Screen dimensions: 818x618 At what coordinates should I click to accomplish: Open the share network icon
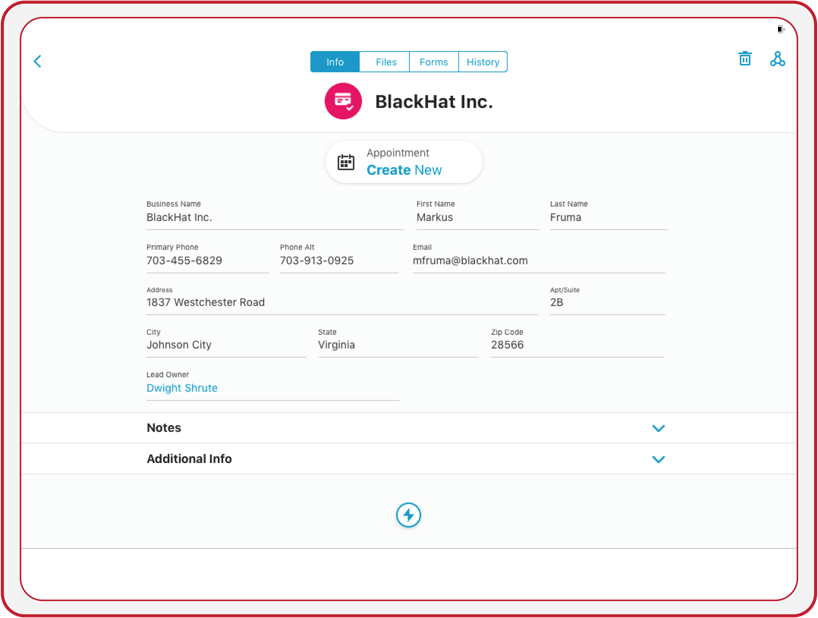pyautogui.click(x=777, y=59)
